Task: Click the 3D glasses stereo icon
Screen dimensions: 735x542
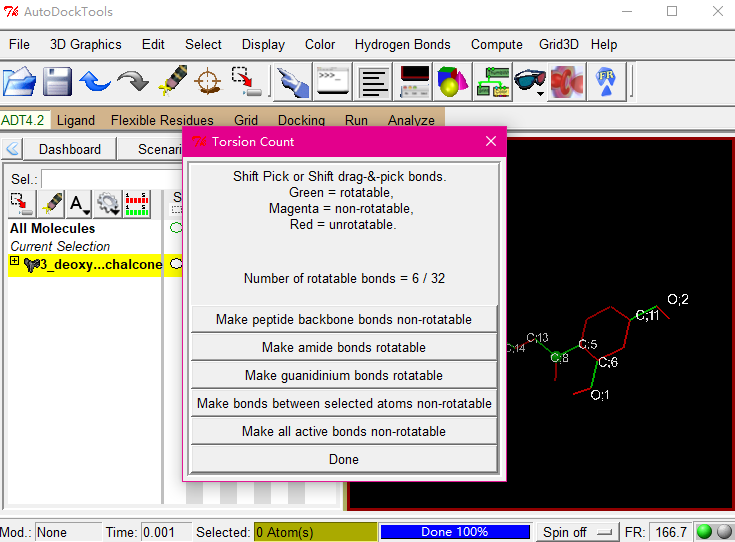Action: (530, 81)
